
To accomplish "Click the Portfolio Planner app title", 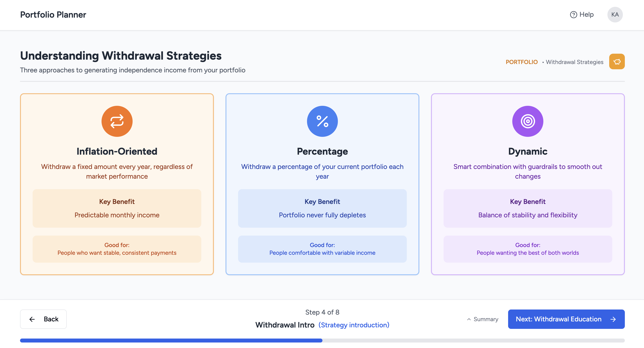I will (x=53, y=15).
